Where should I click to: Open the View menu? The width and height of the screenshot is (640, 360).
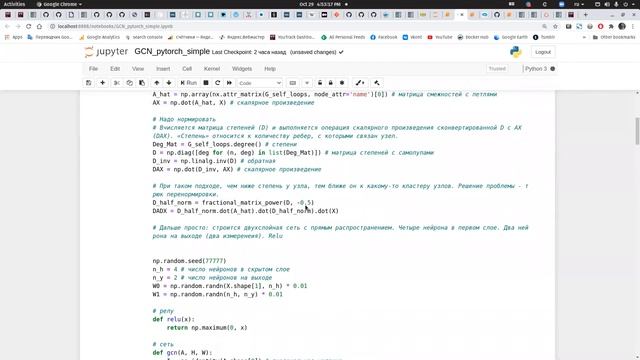click(x=138, y=69)
